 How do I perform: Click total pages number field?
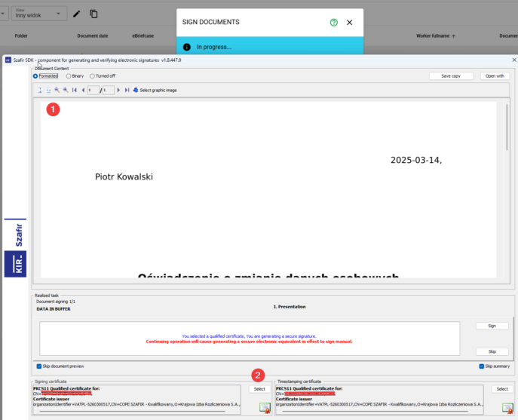pyautogui.click(x=109, y=90)
